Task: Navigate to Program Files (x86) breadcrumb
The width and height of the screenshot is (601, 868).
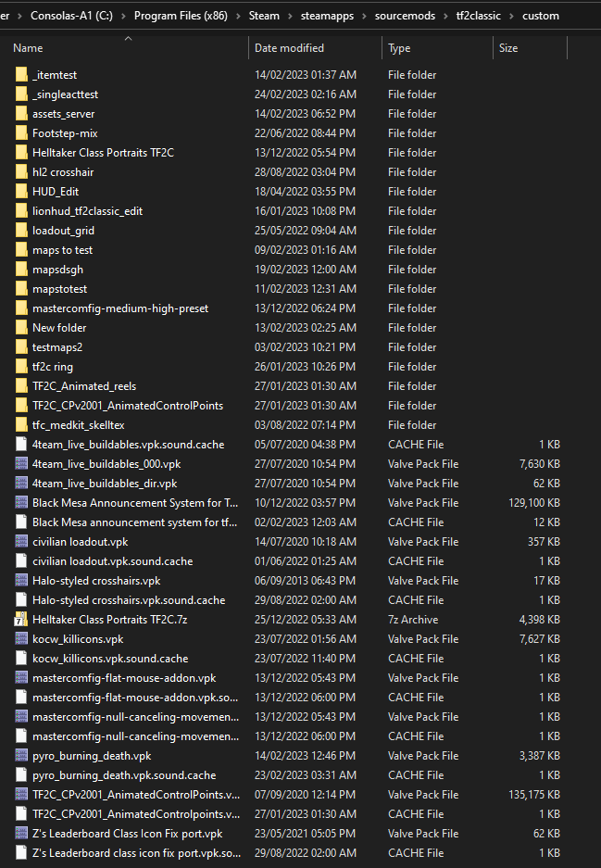Action: [x=181, y=16]
